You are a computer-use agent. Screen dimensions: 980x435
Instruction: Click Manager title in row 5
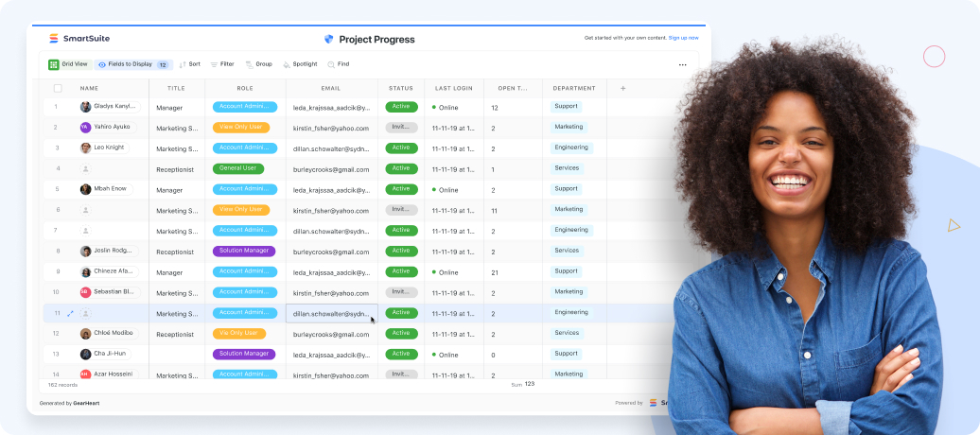[x=169, y=190]
